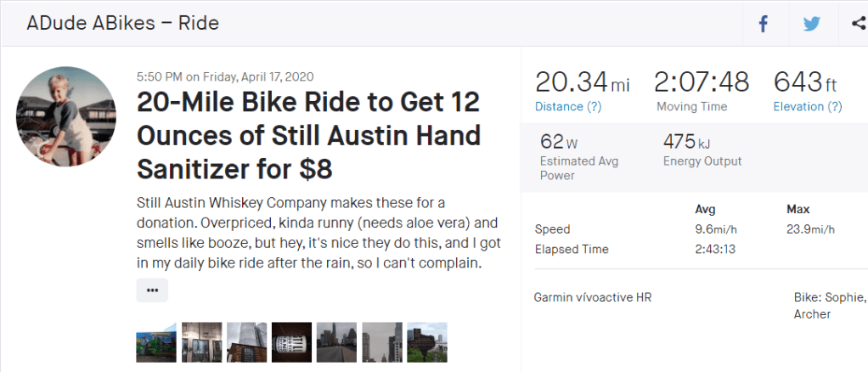868x372 pixels.
Task: Open the Elevation (?) help link
Action: (807, 106)
